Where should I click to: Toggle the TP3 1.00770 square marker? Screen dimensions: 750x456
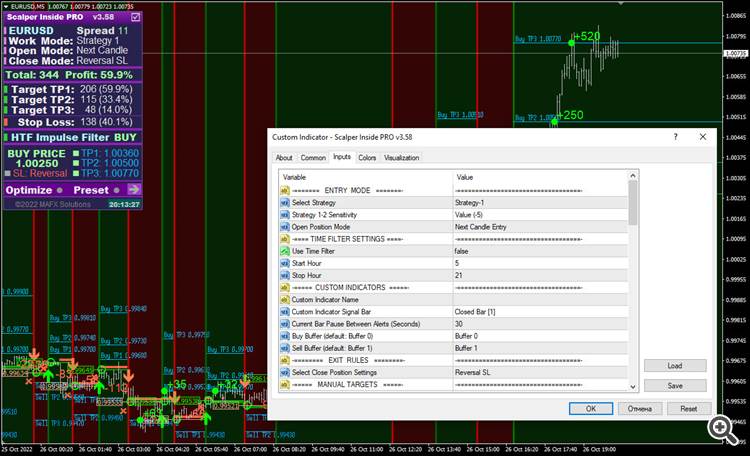click(76, 173)
